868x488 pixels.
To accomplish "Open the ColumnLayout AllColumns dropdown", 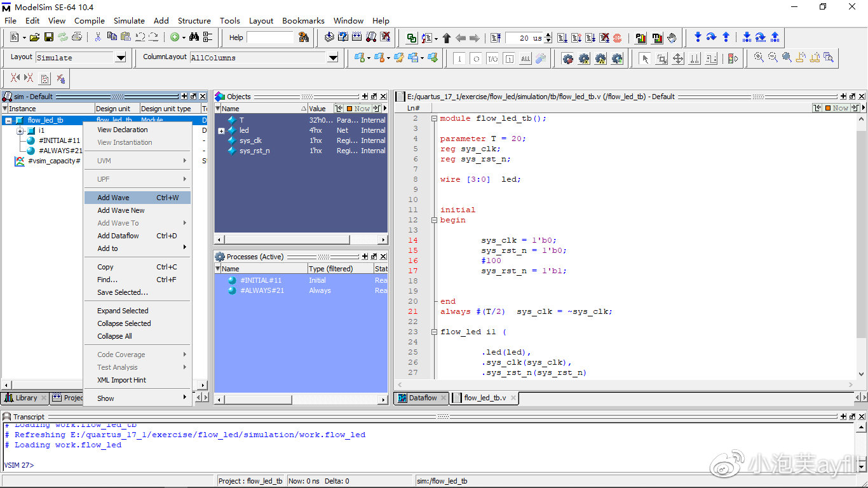I will click(333, 58).
